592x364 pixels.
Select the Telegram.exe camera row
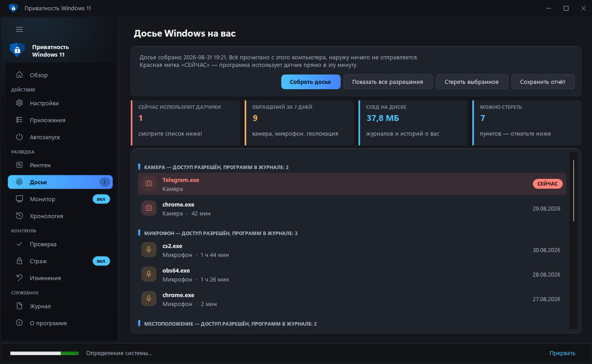[x=352, y=184]
